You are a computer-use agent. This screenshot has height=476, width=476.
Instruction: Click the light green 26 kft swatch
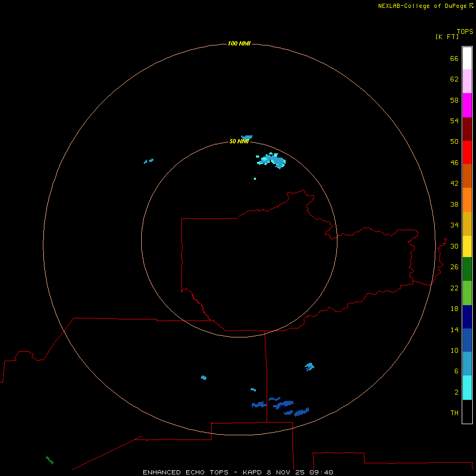pyautogui.click(x=467, y=293)
